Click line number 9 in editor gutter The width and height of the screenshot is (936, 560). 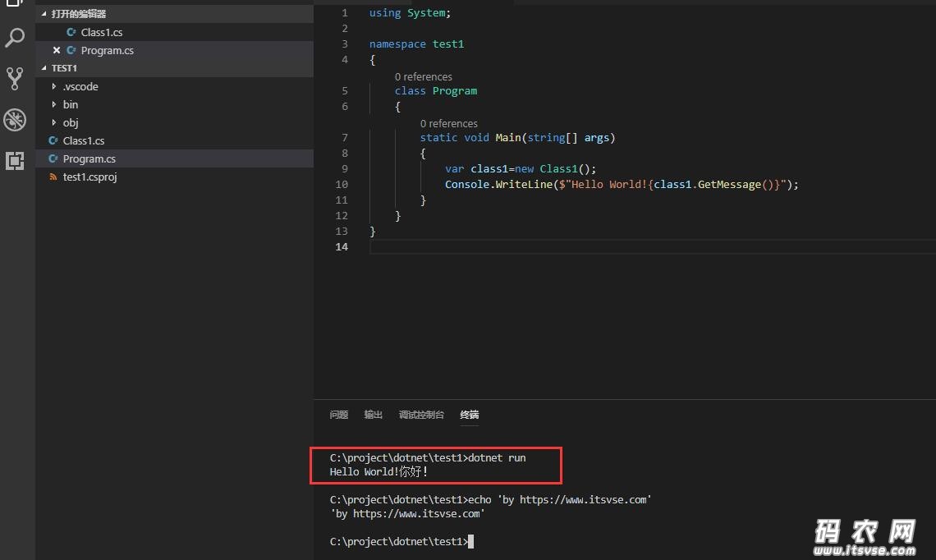click(x=345, y=169)
